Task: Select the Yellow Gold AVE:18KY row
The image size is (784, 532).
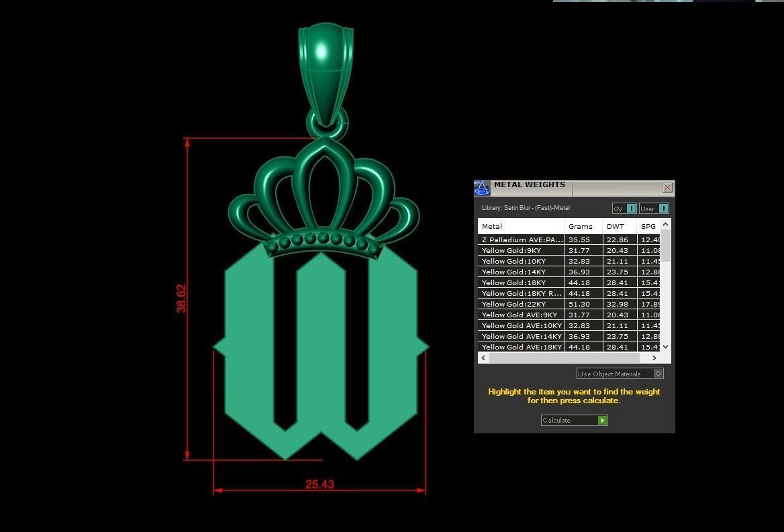Action: tap(569, 347)
